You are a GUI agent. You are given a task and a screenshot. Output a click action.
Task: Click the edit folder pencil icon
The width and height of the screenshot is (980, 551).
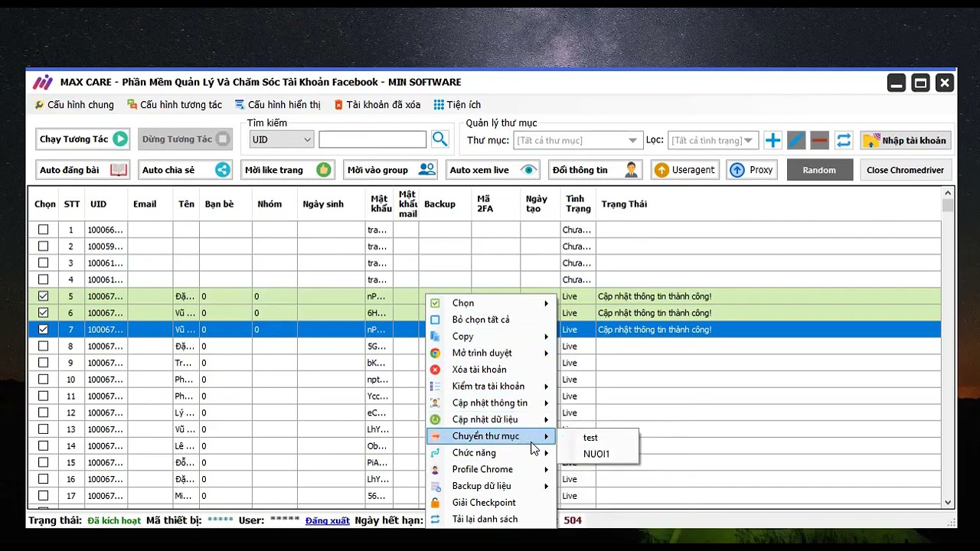pos(796,140)
